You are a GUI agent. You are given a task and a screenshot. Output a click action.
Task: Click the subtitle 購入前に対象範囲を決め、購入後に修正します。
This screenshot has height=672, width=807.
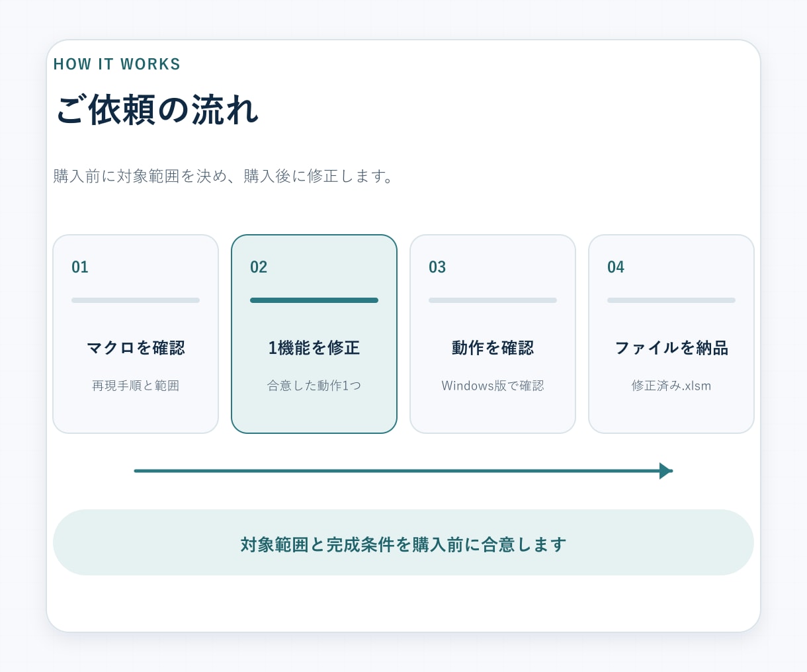point(224,176)
